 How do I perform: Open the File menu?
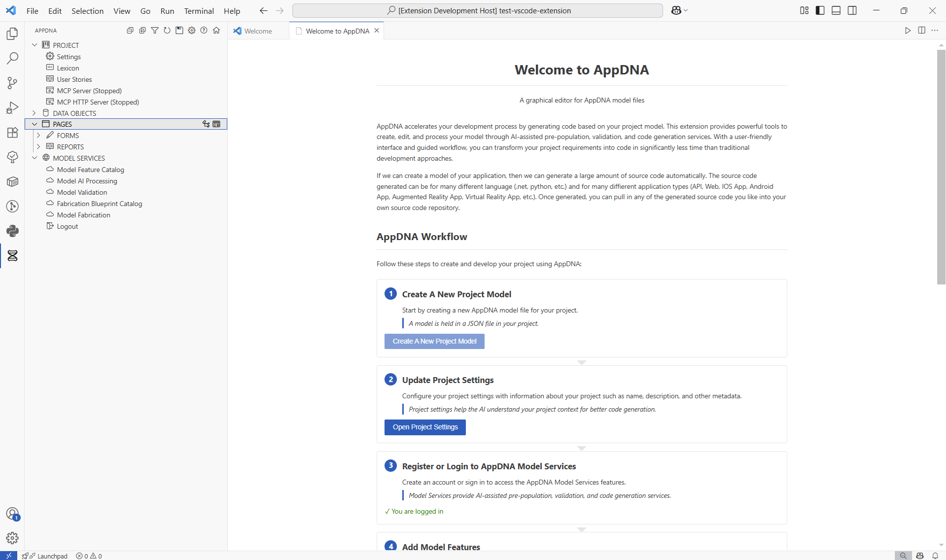pos(32,11)
